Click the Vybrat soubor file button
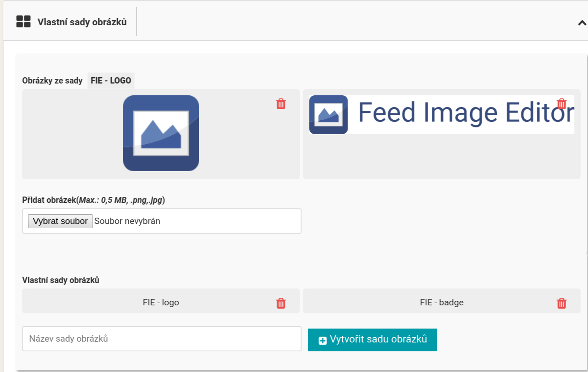Image resolution: width=588 pixels, height=372 pixels. tap(60, 221)
